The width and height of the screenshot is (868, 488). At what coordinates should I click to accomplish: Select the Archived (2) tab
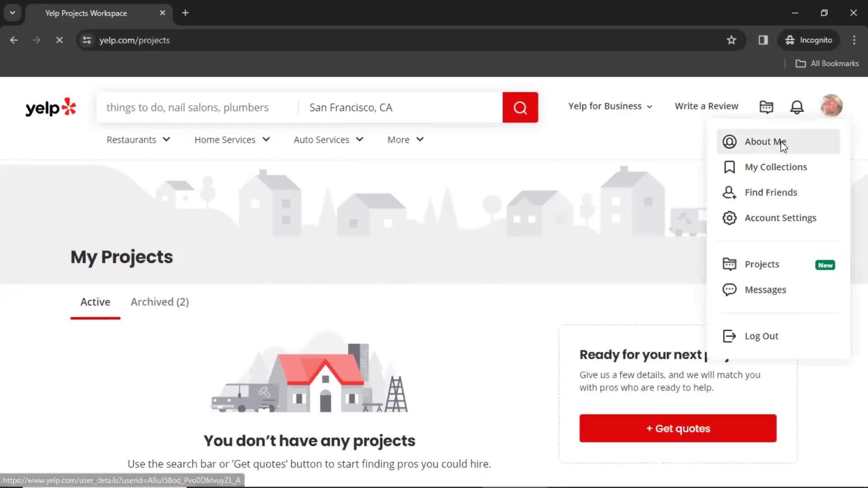tap(160, 301)
